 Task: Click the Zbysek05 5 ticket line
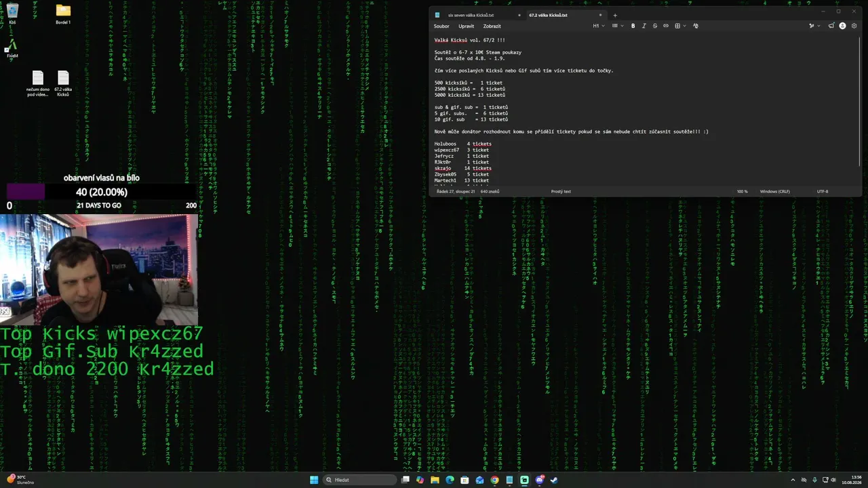(462, 174)
